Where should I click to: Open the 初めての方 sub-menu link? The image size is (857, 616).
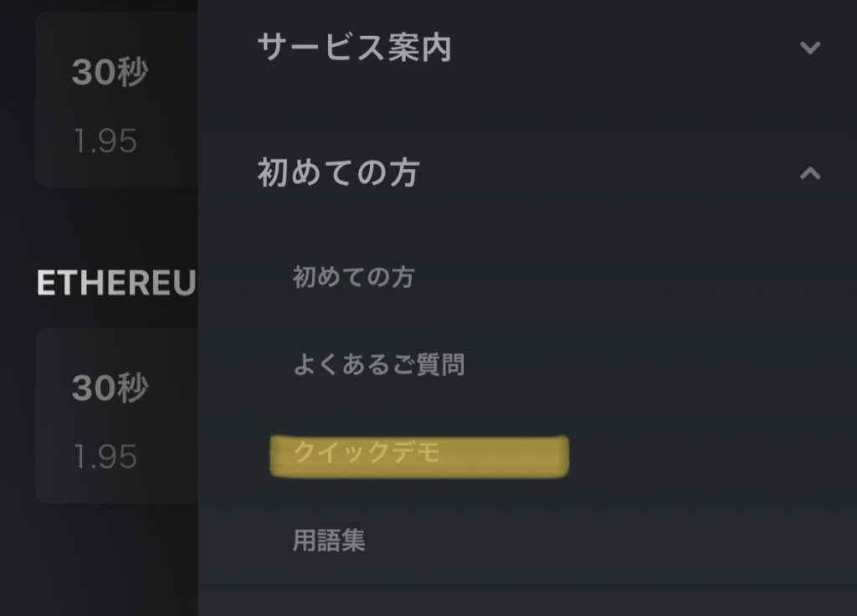(353, 277)
